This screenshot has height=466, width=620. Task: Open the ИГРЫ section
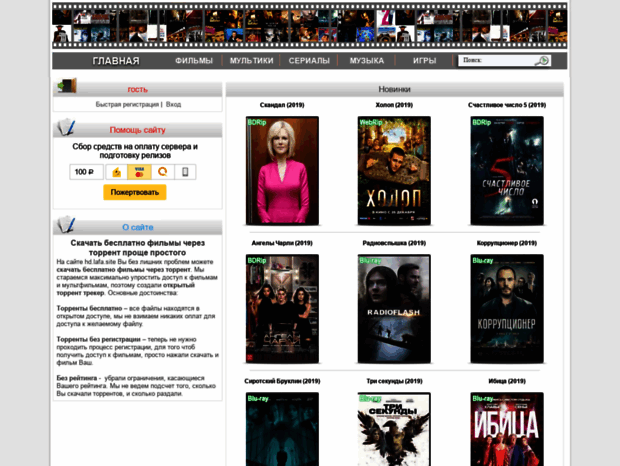(424, 61)
